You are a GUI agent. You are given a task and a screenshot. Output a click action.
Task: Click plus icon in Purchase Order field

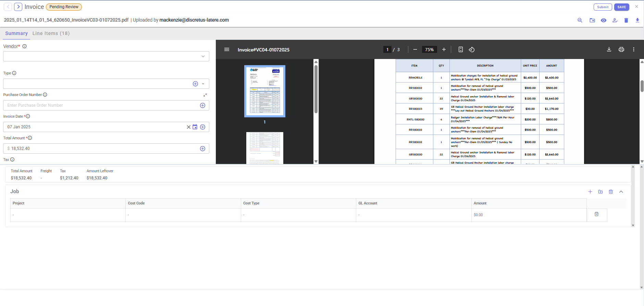(x=202, y=105)
